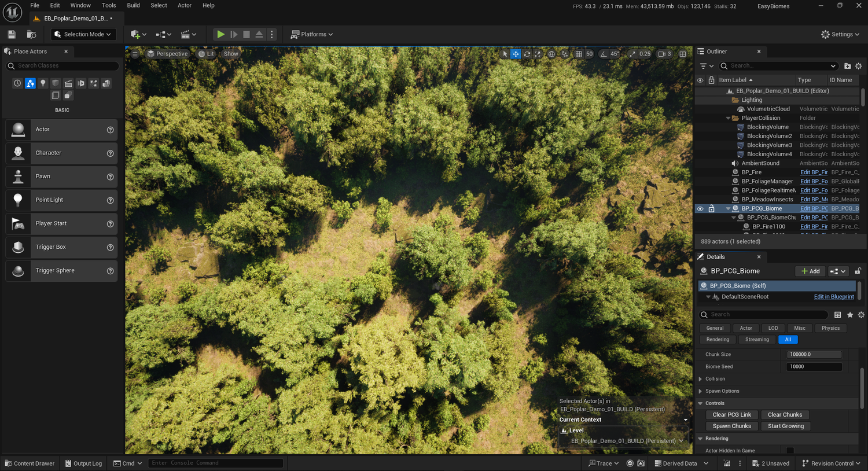Select the Move/Translate tool in the viewport
The height and width of the screenshot is (471, 868).
pyautogui.click(x=516, y=54)
